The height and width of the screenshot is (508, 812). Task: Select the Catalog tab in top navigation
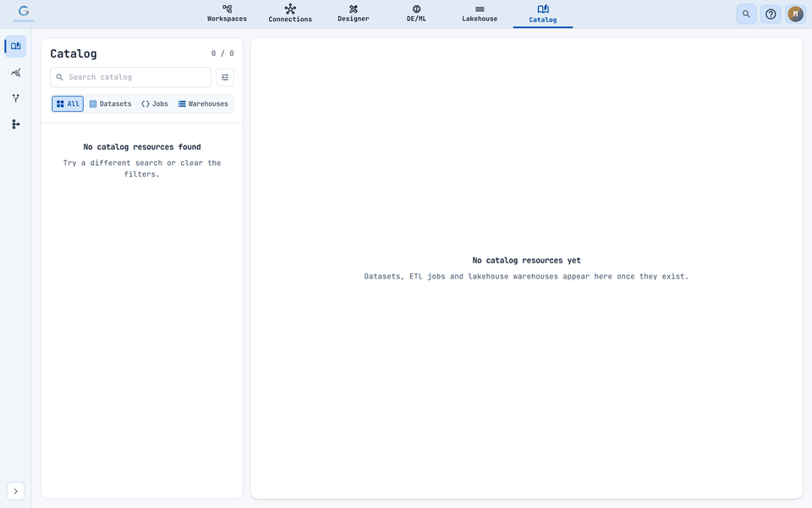[x=543, y=14]
